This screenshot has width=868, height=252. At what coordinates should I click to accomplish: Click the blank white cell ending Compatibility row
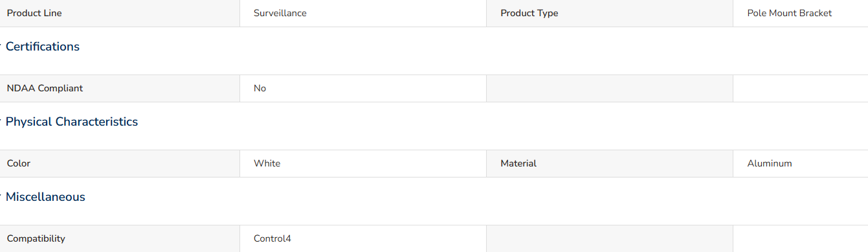(801, 238)
